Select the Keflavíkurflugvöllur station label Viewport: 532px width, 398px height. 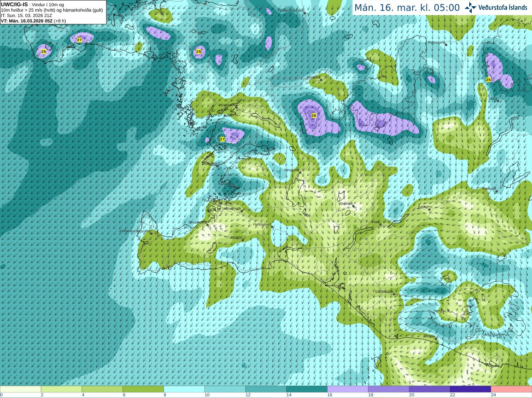coord(135,231)
